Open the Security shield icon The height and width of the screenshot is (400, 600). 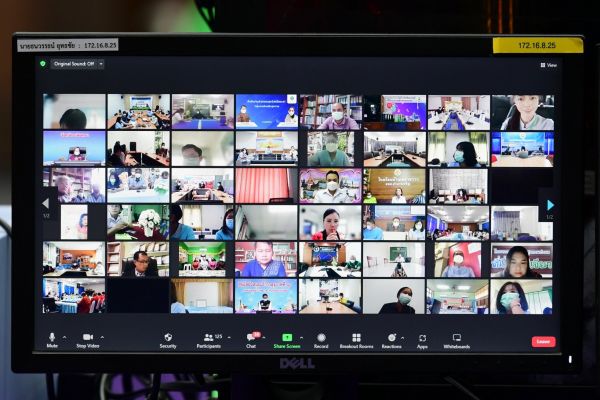click(168, 338)
